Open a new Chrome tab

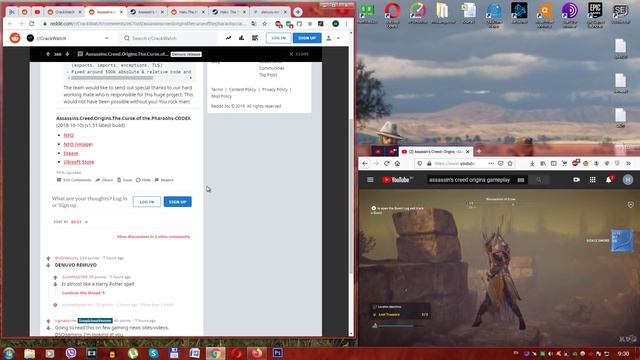(298, 12)
